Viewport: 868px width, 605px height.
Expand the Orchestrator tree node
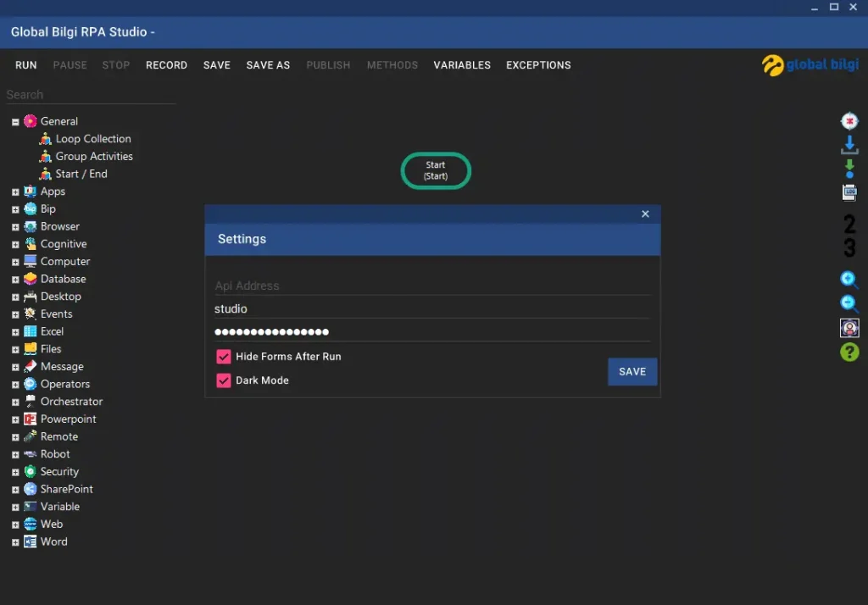pos(15,402)
